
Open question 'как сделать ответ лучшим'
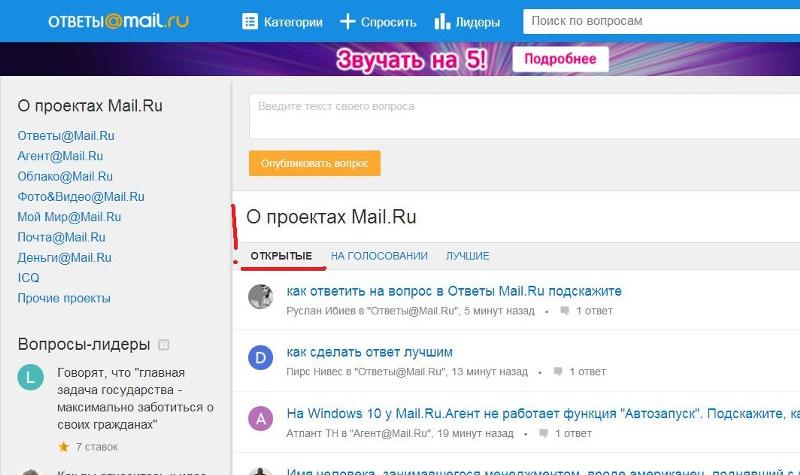click(369, 352)
